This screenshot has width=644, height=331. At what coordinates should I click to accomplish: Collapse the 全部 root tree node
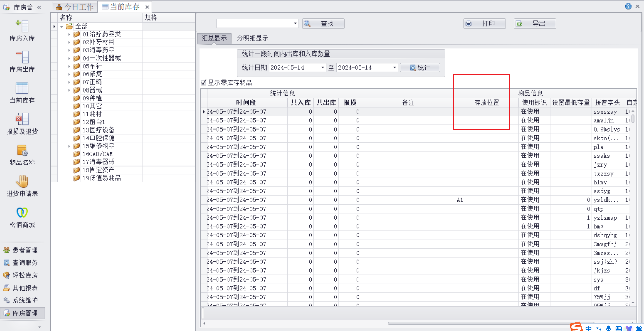(62, 26)
